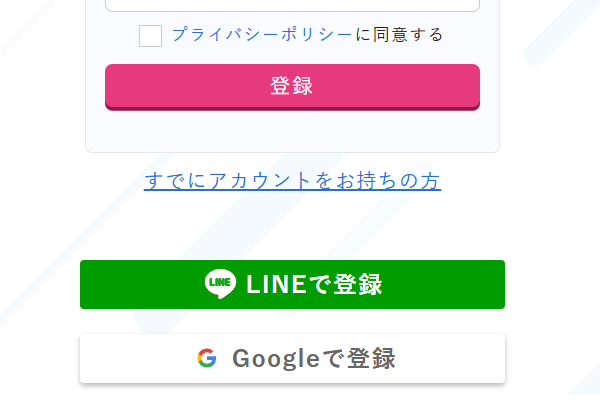600x400 pixels.
Task: Click the underlined existing-account login link
Action: (x=292, y=181)
